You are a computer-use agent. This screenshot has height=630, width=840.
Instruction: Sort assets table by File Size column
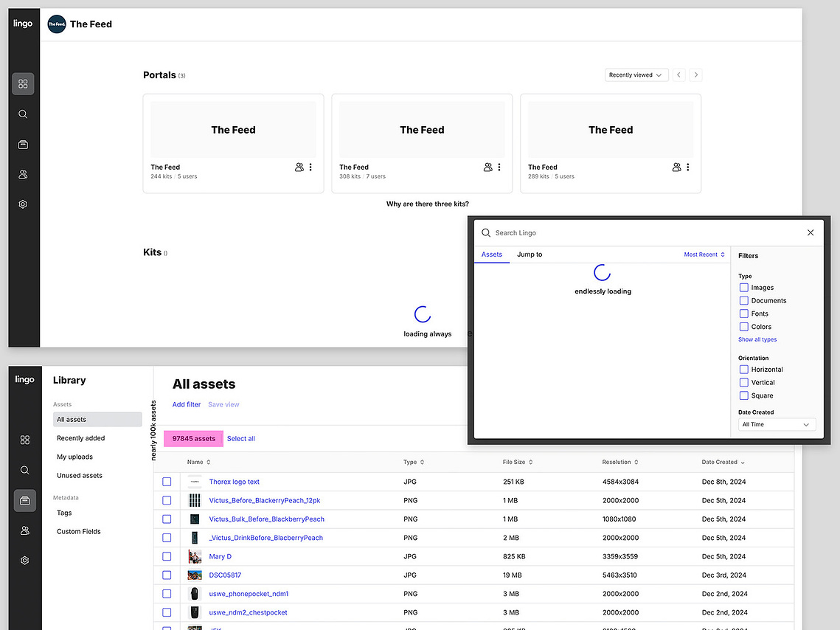pyautogui.click(x=518, y=462)
